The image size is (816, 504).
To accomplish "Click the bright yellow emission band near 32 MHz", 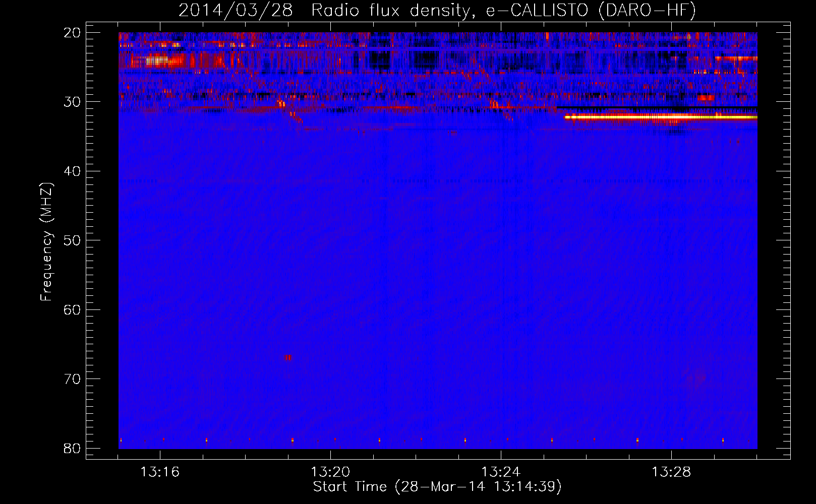I will pyautogui.click(x=661, y=117).
